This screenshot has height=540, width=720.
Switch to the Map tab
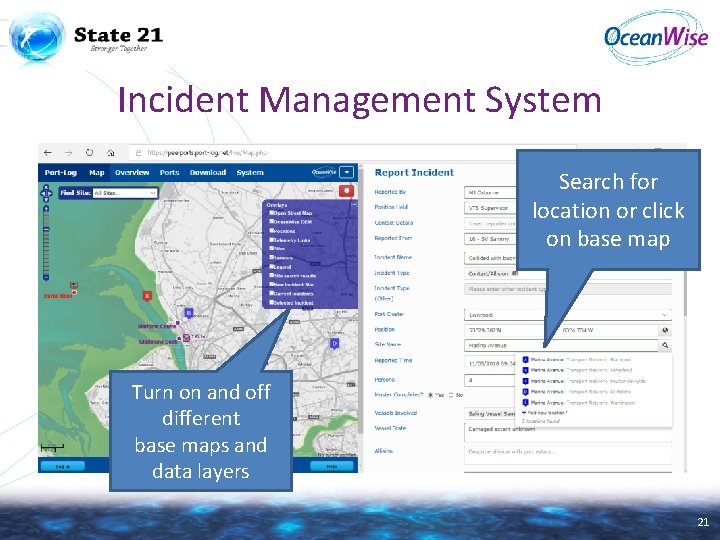(97, 173)
